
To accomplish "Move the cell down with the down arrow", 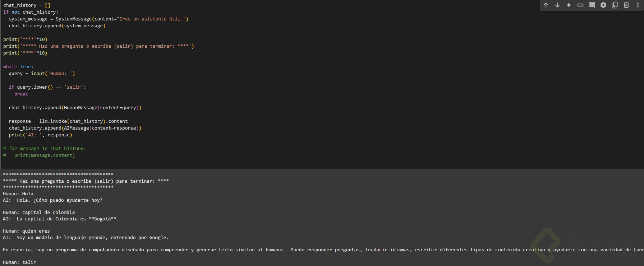I will tap(557, 5).
